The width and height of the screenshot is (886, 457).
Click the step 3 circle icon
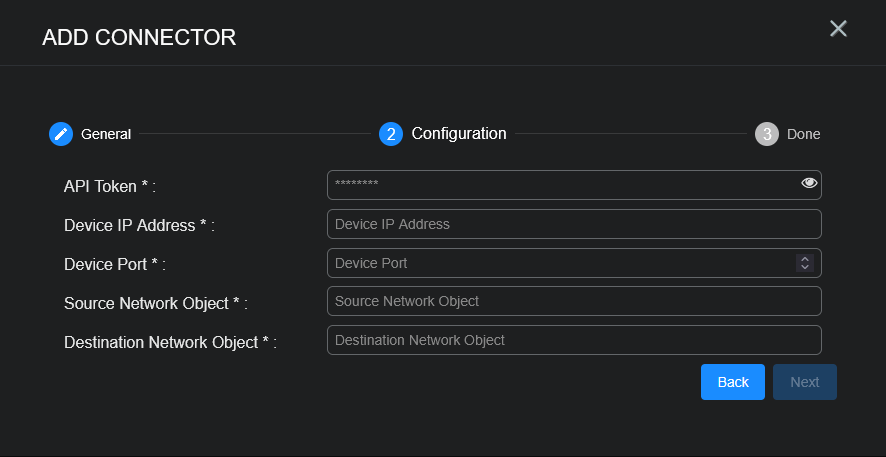[x=766, y=134]
